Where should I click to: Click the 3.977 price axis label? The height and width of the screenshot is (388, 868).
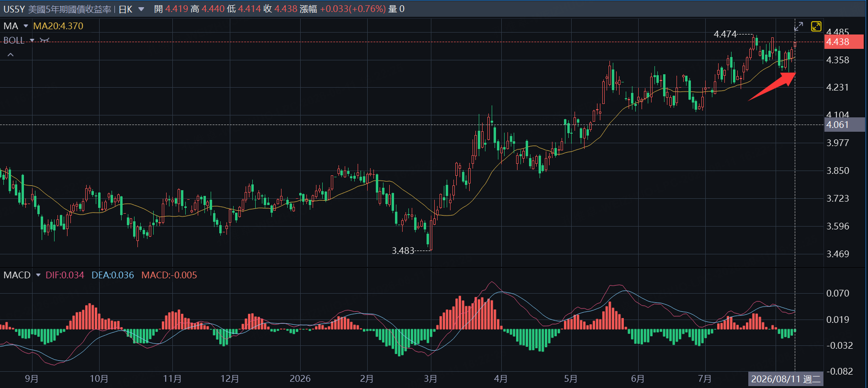click(x=838, y=143)
